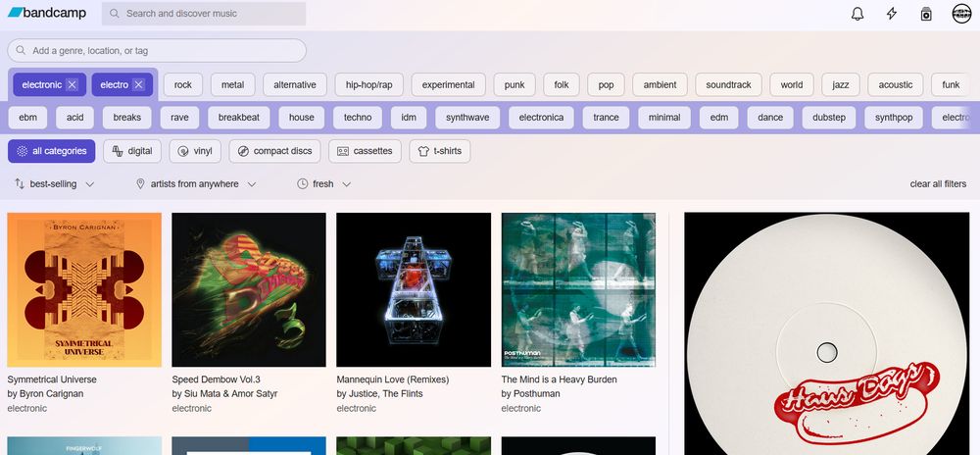This screenshot has height=455, width=980.
Task: Open the best-selling sort dropdown
Action: click(54, 183)
